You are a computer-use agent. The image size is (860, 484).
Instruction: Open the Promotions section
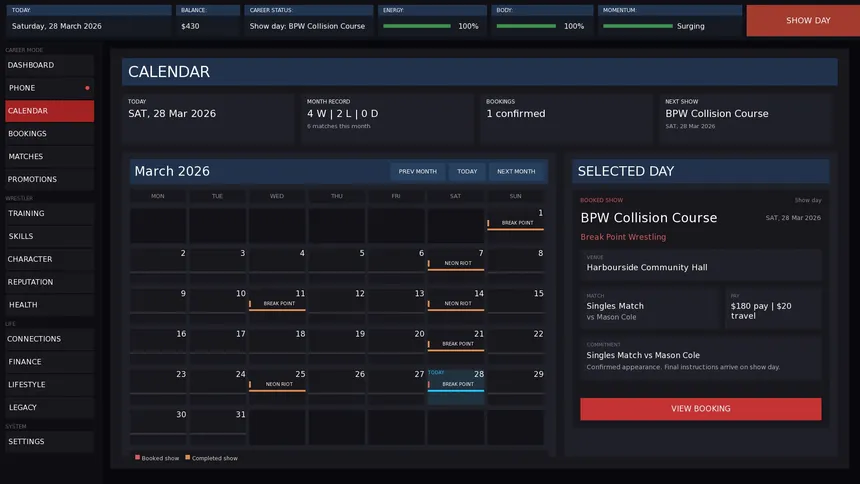pos(49,179)
